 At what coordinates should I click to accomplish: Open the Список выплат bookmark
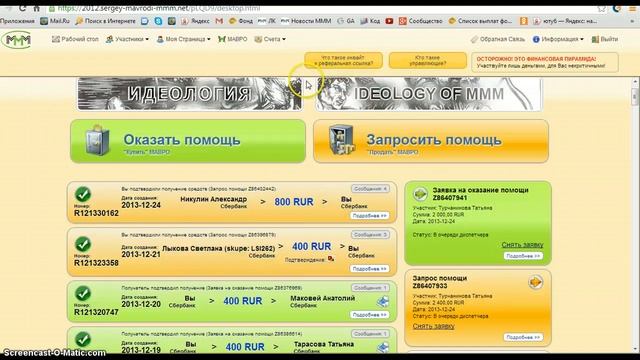480,21
